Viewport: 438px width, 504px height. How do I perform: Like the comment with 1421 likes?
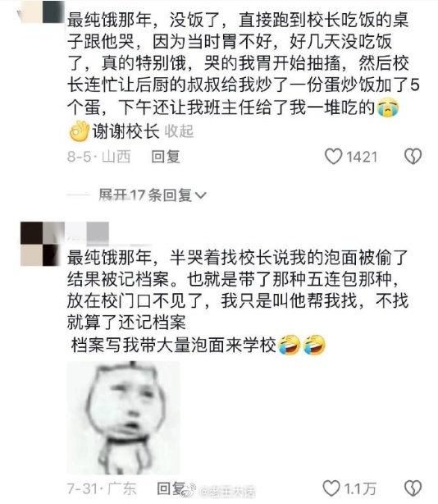333,157
